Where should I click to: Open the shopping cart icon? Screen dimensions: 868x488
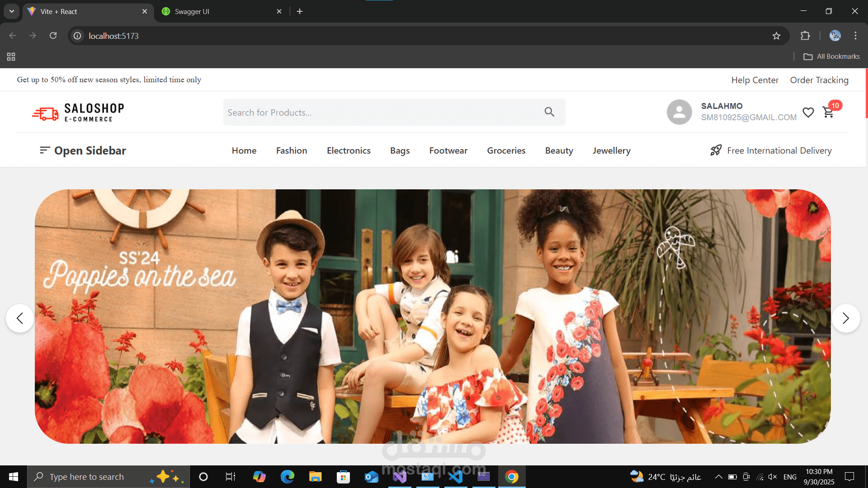click(828, 112)
